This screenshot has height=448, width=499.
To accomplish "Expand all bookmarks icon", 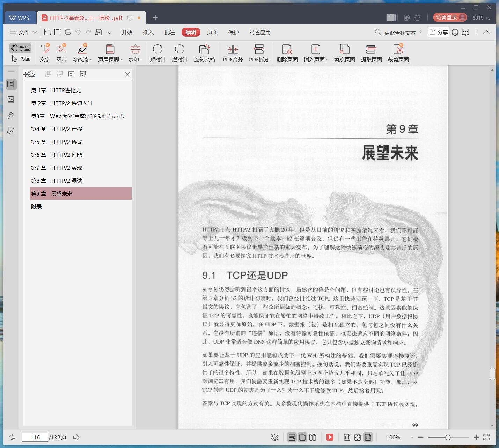I will 49,74.
